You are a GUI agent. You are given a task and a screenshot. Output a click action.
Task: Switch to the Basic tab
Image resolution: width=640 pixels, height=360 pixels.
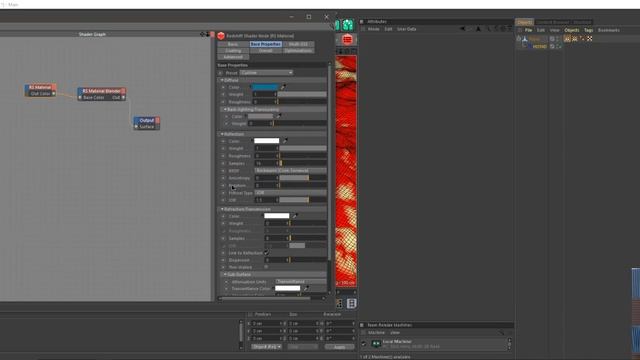pos(233,44)
